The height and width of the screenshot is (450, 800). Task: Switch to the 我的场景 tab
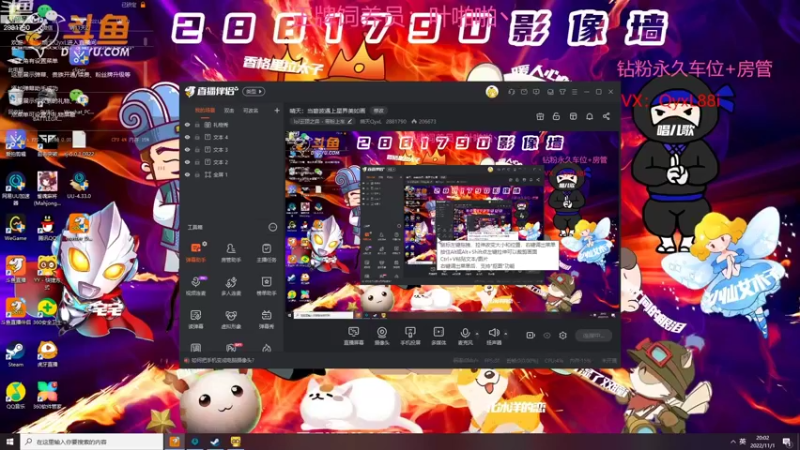tap(205, 110)
